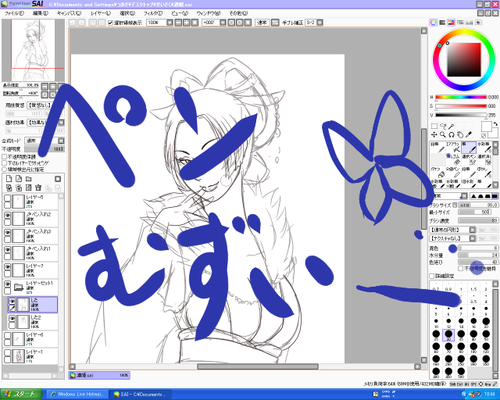Select the lasso selection tool
Screen dimensions: 500x400
[443, 126]
